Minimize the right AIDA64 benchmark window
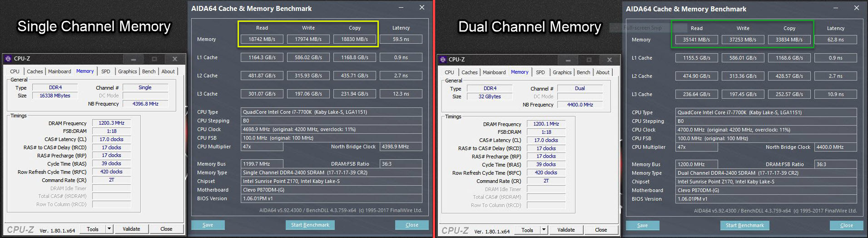This screenshot has width=868, height=238. tap(836, 8)
